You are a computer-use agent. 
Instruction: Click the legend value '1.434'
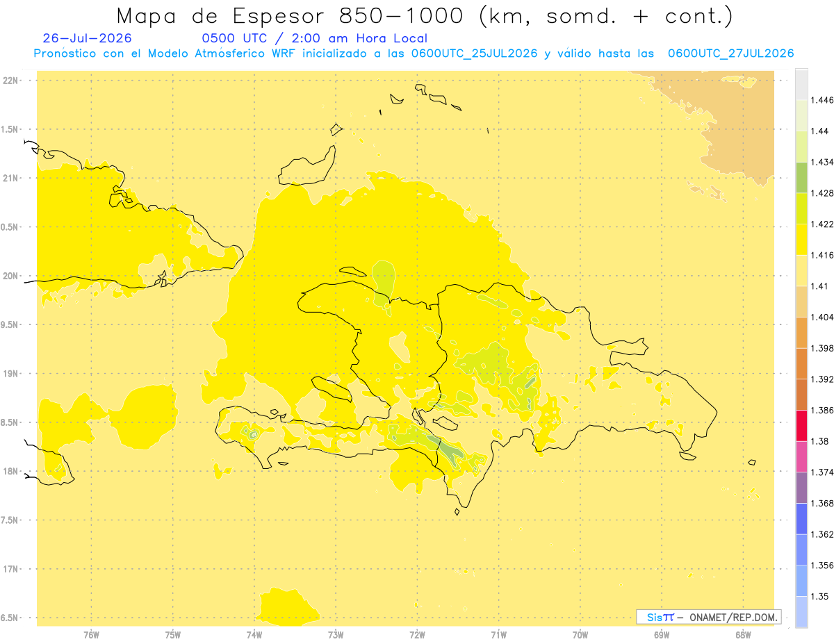click(822, 162)
